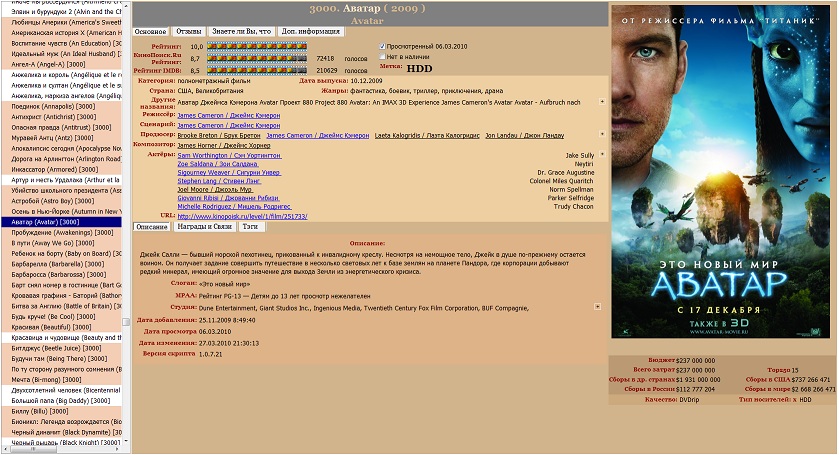Select В пути (Away We Go) entry

pyautogui.click(x=62, y=243)
